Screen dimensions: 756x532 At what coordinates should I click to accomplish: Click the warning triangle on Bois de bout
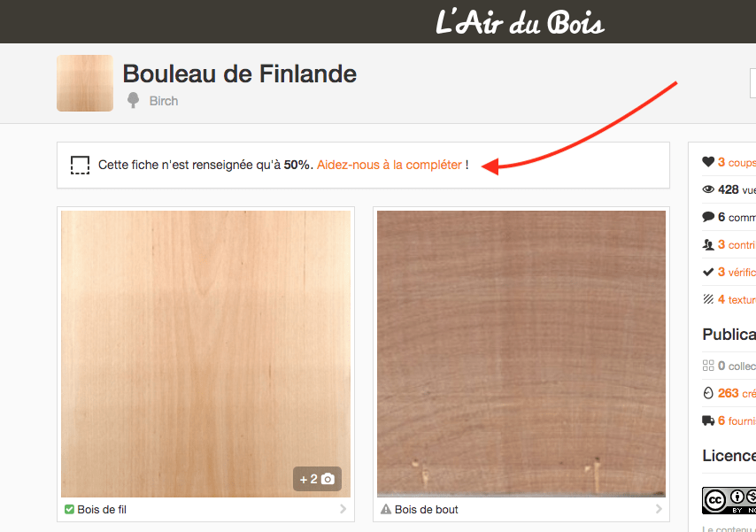(386, 509)
